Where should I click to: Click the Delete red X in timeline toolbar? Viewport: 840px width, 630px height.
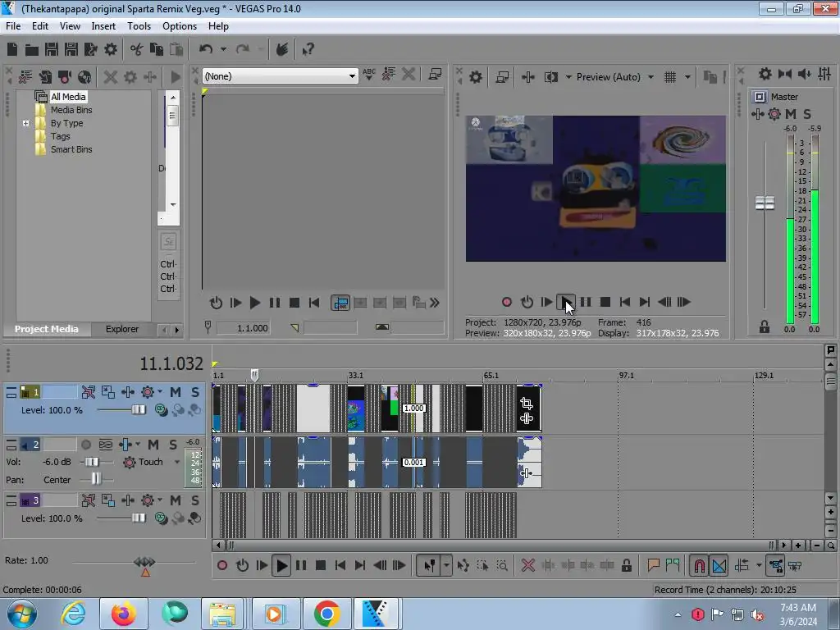point(527,566)
